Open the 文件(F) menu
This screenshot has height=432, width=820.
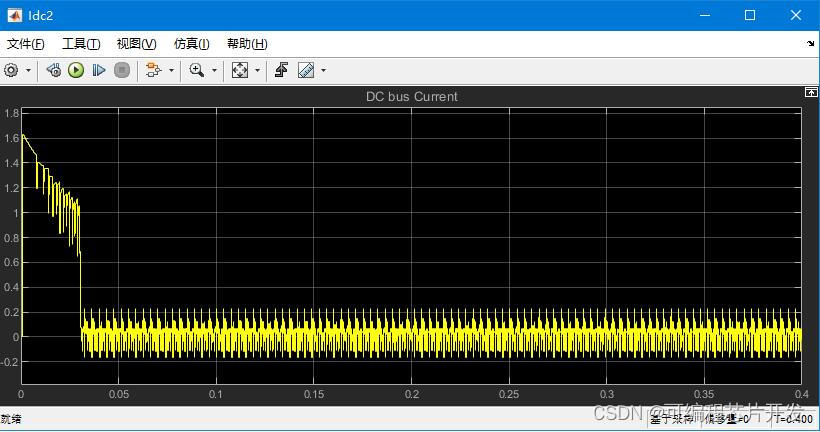[25, 44]
